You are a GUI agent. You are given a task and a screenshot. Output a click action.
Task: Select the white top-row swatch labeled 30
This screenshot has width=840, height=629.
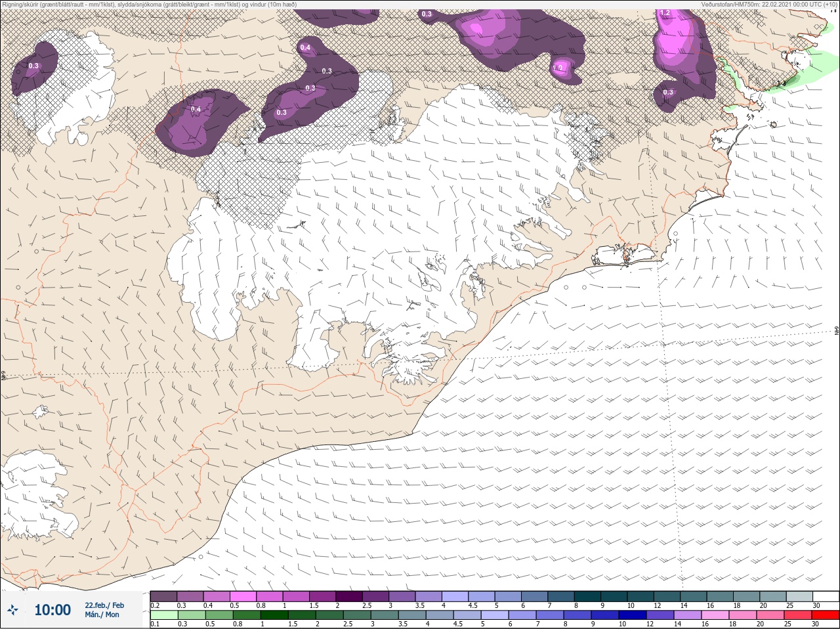[x=826, y=596]
